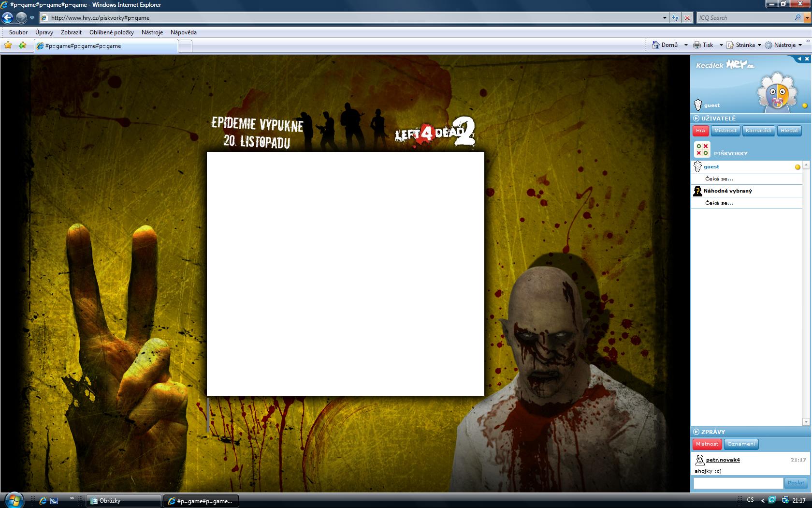Open the address bar history dropdown
Screen dimensions: 812x508
pyautogui.click(x=665, y=18)
